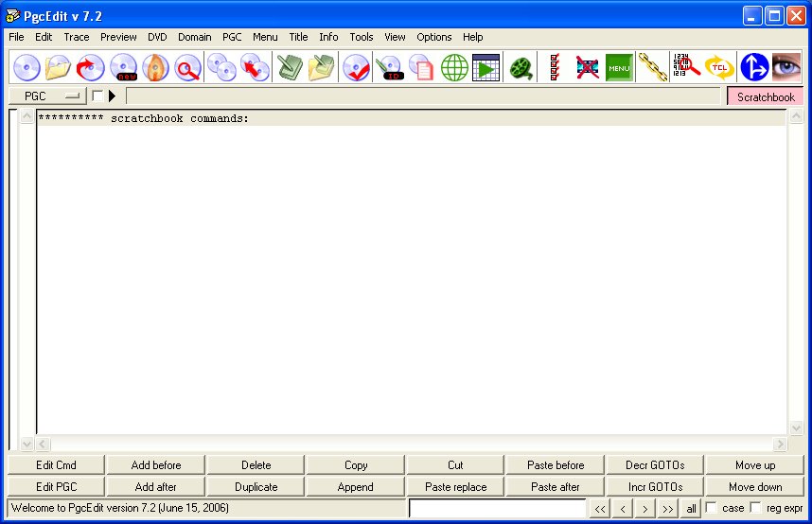Open the Domain menu
The image size is (812, 524).
coord(194,37)
